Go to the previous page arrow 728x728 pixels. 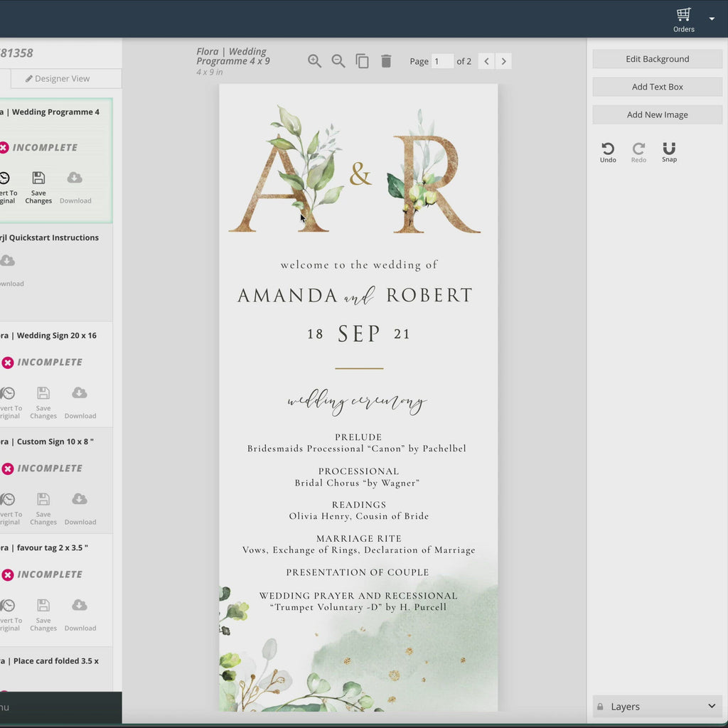(486, 61)
